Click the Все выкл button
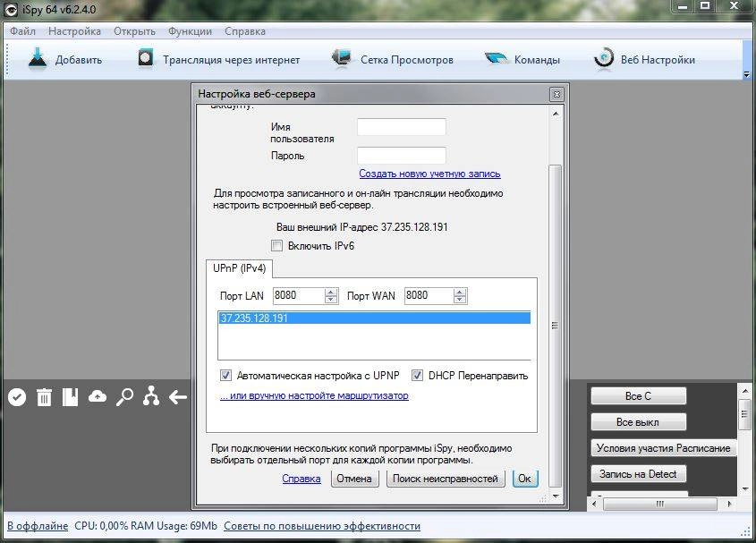The image size is (756, 543). 639,422
